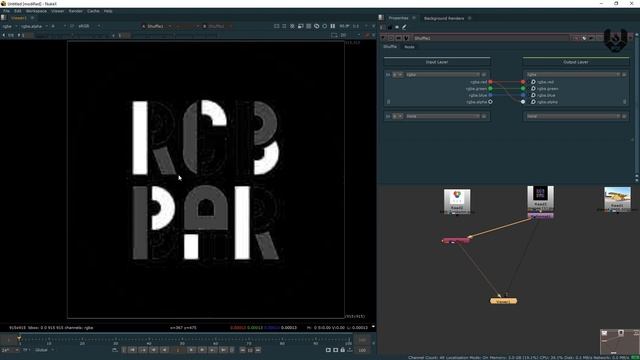Toggle the icon beside output rgba.blue label
Screen dimensions: 640x360
pos(533,95)
